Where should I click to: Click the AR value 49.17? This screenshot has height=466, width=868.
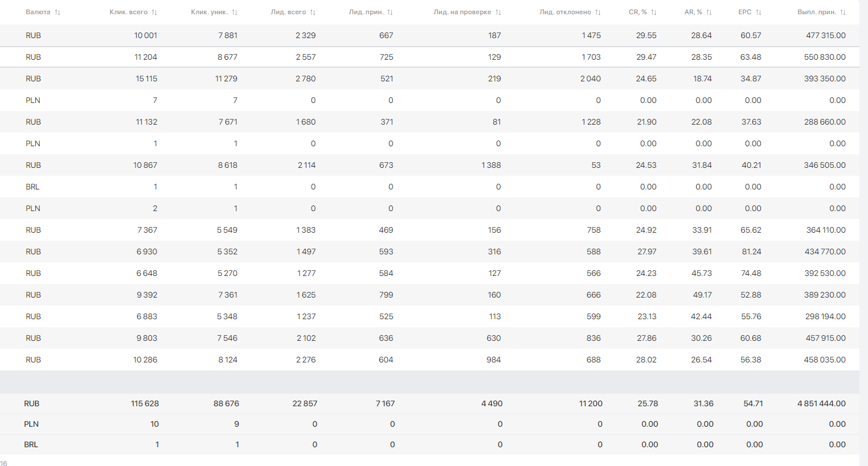[x=702, y=295]
